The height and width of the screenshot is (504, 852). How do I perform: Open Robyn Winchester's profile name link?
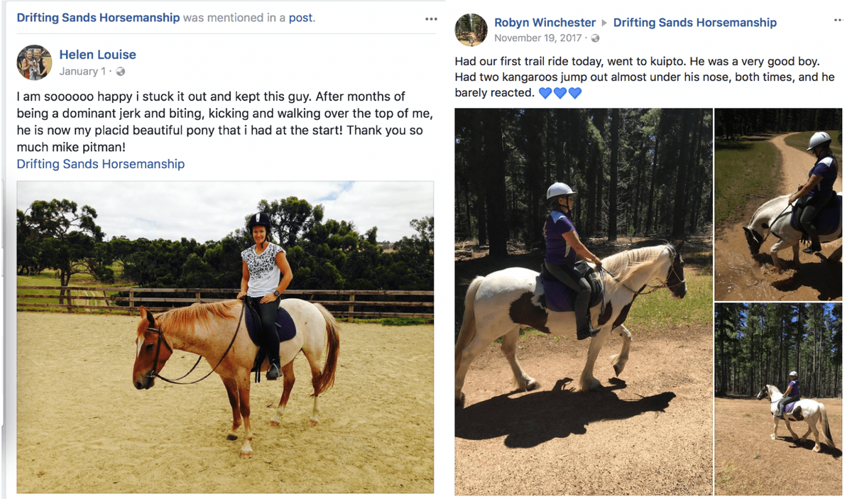[x=545, y=23]
